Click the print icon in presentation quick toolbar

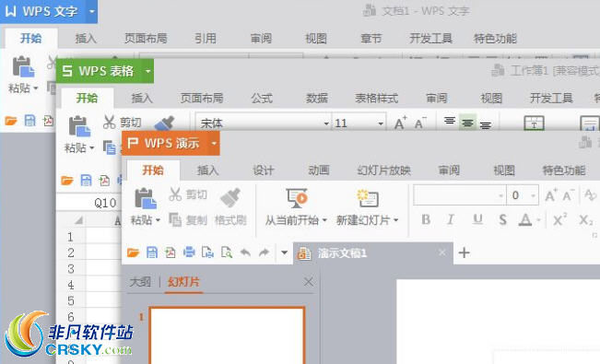pyautogui.click(x=189, y=252)
